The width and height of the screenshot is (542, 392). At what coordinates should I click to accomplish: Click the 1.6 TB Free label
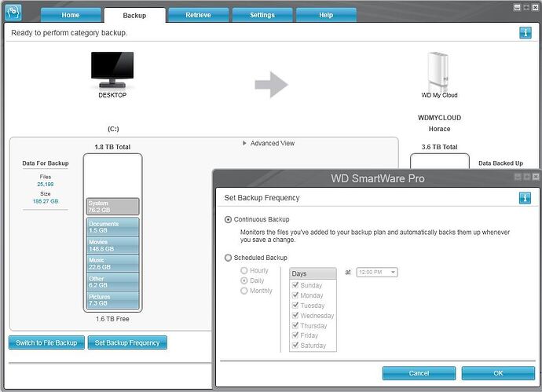point(112,319)
